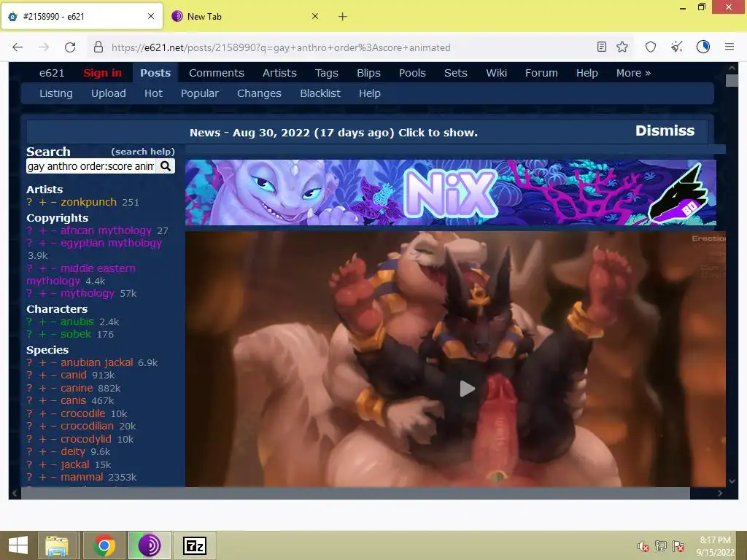Click the NiX banner advertisement

pos(451,192)
